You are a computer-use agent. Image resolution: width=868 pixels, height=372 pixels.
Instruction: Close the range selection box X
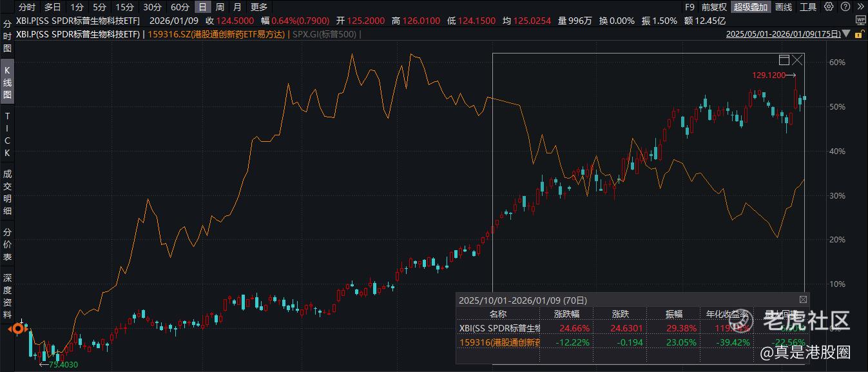(798, 60)
